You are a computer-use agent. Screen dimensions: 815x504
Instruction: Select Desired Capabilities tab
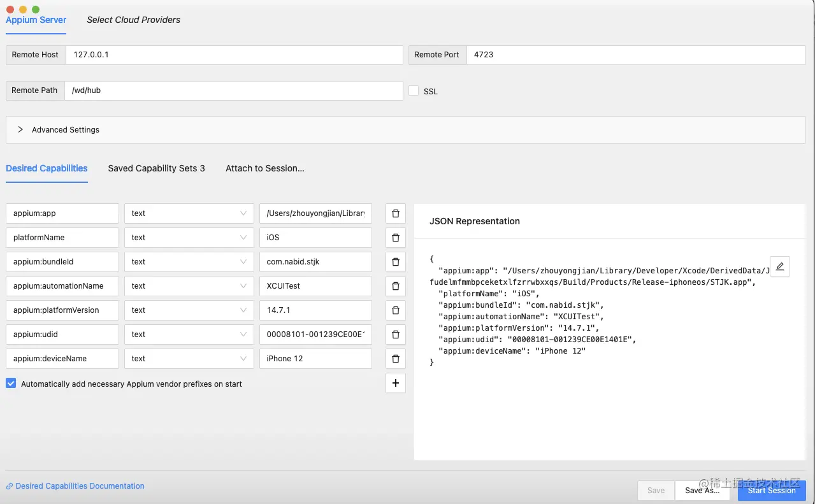coord(47,168)
